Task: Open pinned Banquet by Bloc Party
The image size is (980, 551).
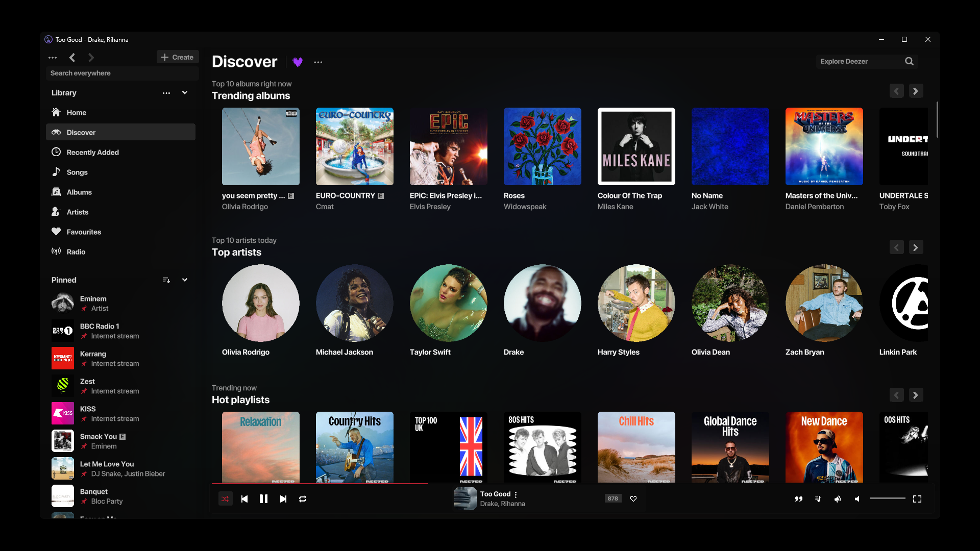Action: coord(120,496)
